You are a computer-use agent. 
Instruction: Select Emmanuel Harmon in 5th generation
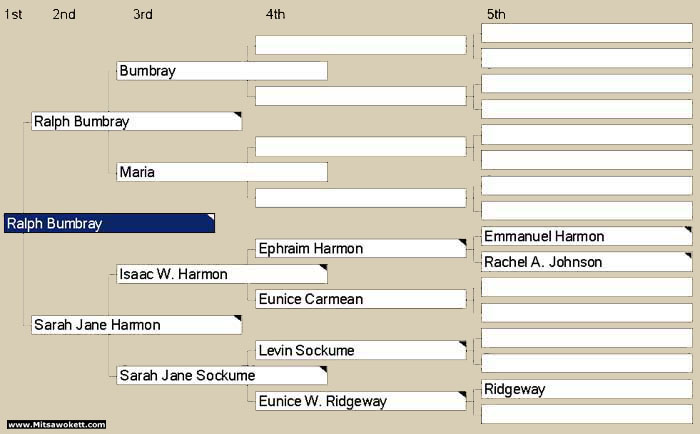coord(586,236)
